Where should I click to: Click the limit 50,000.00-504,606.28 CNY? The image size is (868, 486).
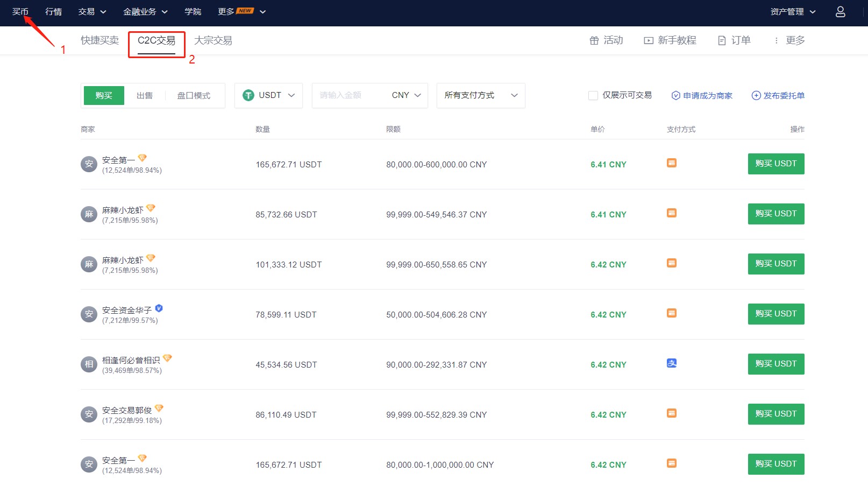coord(437,314)
